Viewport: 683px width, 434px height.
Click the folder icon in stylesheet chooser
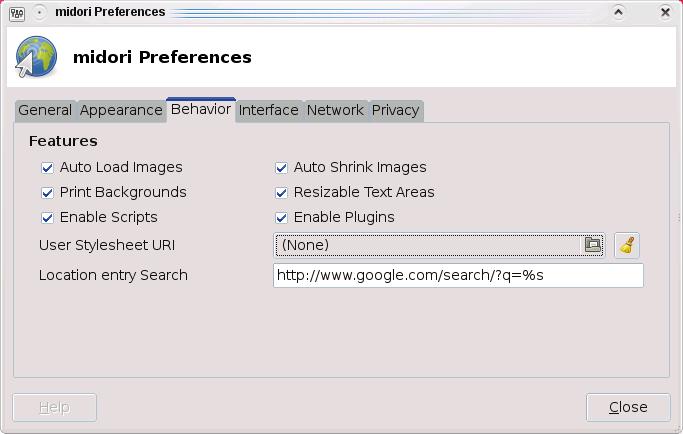click(x=592, y=244)
